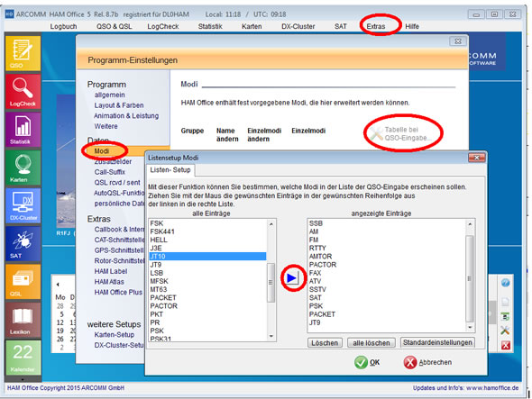Screen dimensions: 532x399
Task: Select allgemein in settings tree
Action: 109,95
